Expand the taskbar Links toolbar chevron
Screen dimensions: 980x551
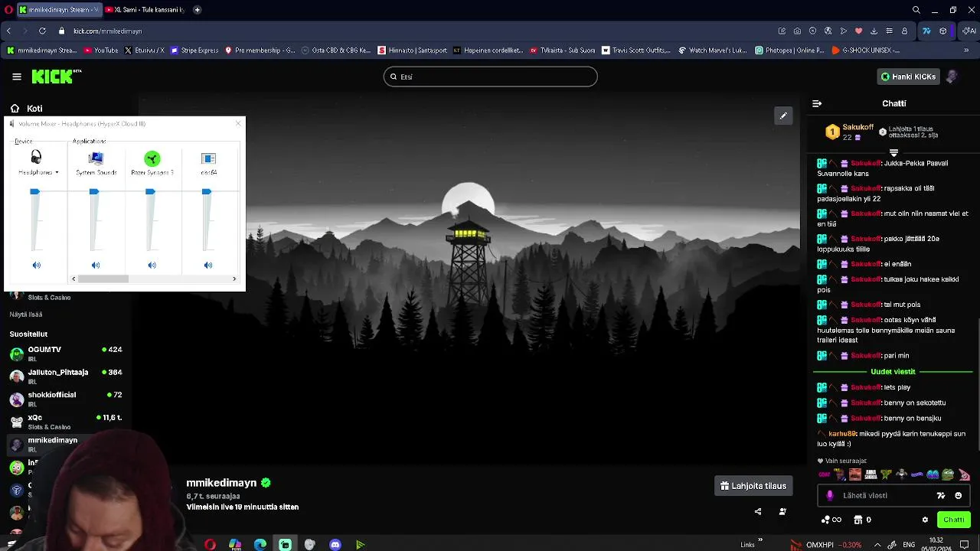coord(759,541)
